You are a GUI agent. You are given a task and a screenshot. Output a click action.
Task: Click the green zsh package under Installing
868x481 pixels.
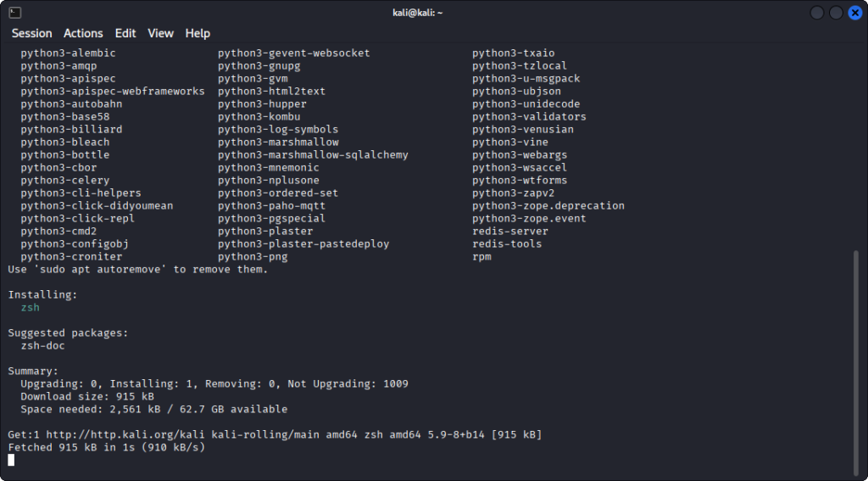(x=31, y=308)
